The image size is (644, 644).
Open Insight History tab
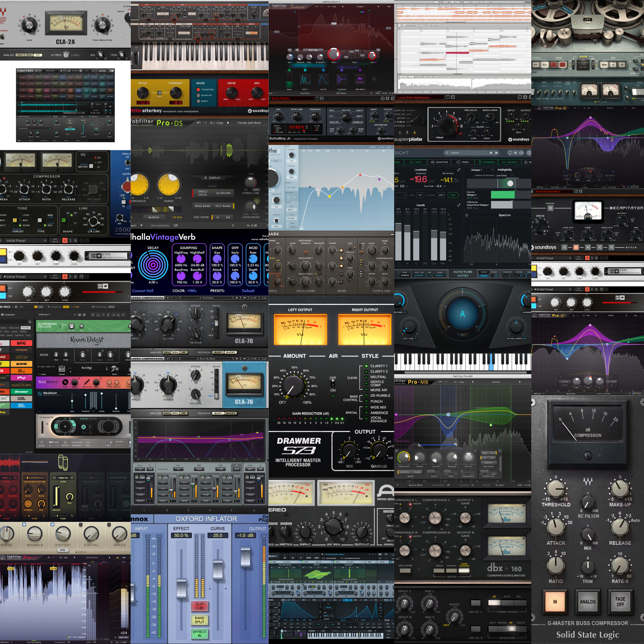coord(463,162)
